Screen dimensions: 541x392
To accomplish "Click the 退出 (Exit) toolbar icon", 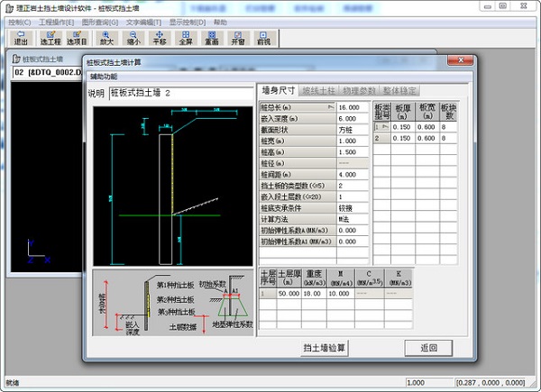I will (x=21, y=38).
